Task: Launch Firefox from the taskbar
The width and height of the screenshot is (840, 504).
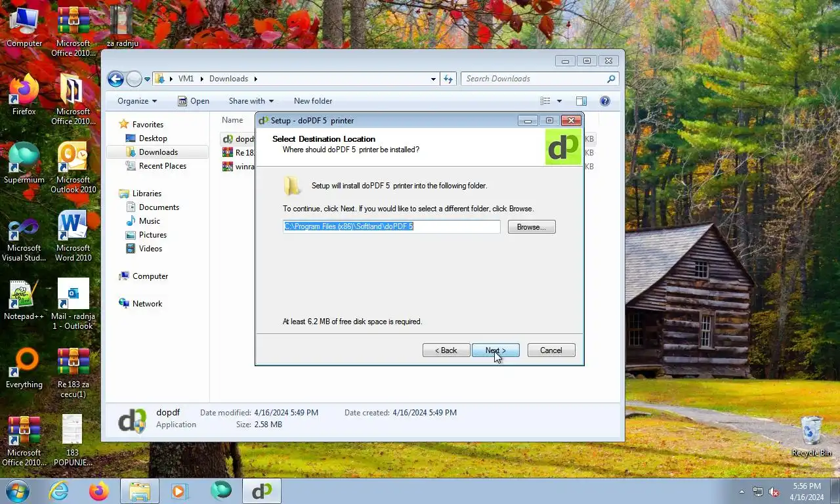Action: 99,491
